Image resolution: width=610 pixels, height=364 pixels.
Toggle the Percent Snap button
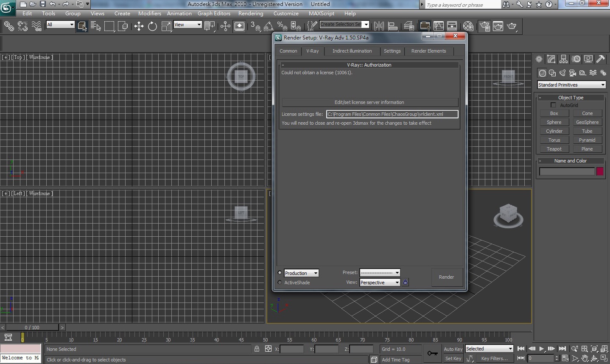(282, 26)
